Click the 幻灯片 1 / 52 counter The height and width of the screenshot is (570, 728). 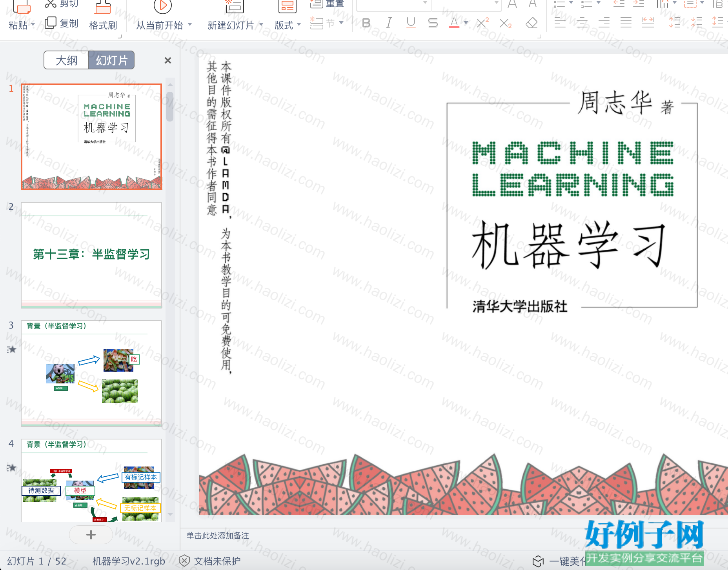pyautogui.click(x=37, y=561)
